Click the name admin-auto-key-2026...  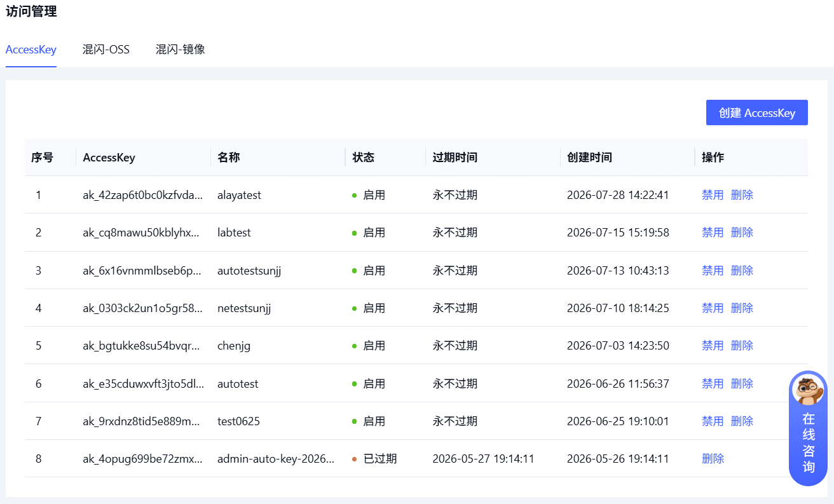point(276,459)
